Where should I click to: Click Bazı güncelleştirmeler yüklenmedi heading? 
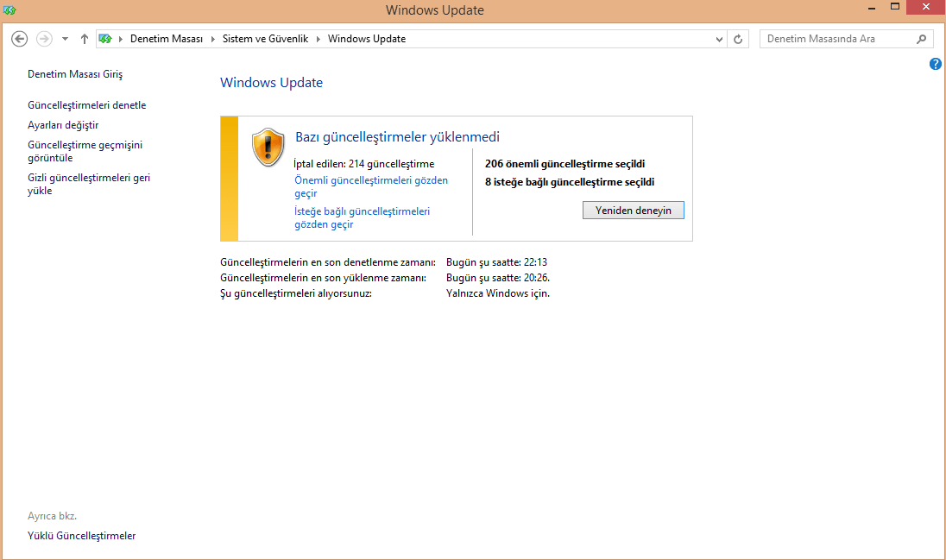(x=398, y=137)
